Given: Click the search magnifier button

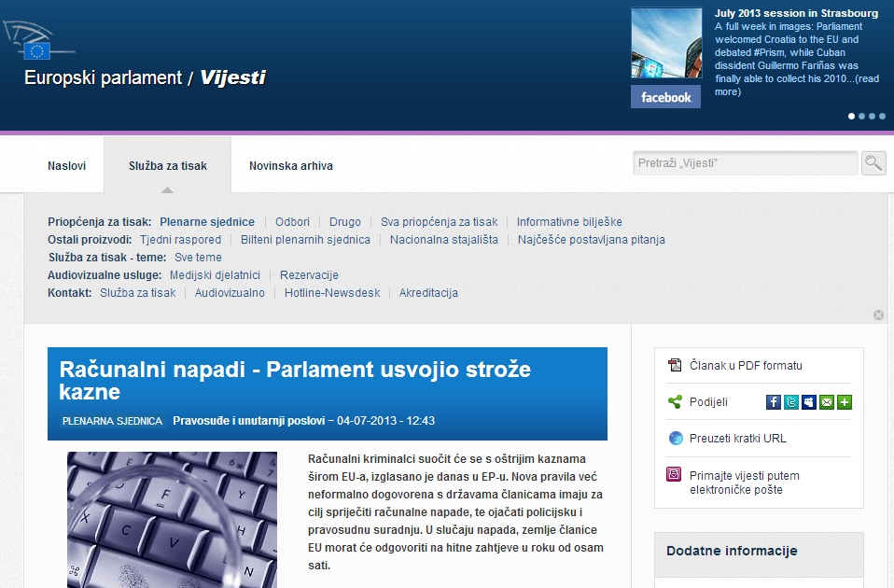Looking at the screenshot, I should [x=873, y=163].
